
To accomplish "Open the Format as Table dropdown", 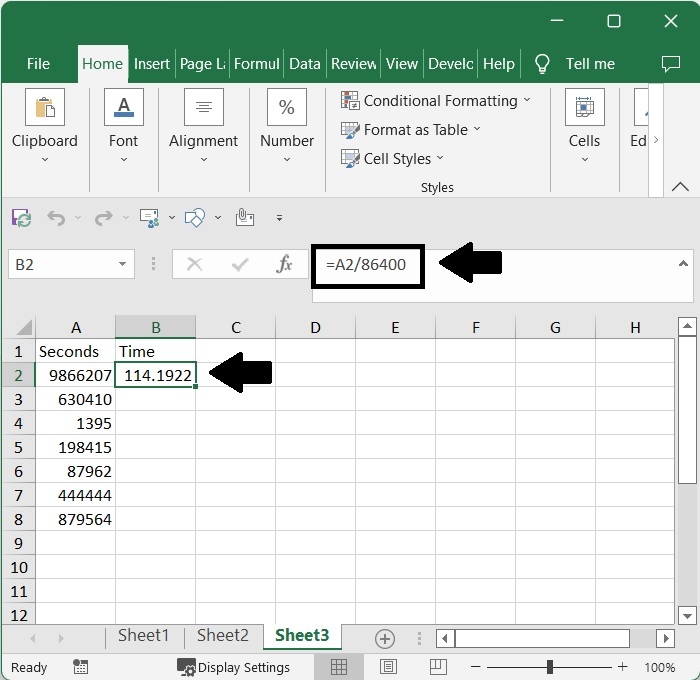I will point(477,129).
